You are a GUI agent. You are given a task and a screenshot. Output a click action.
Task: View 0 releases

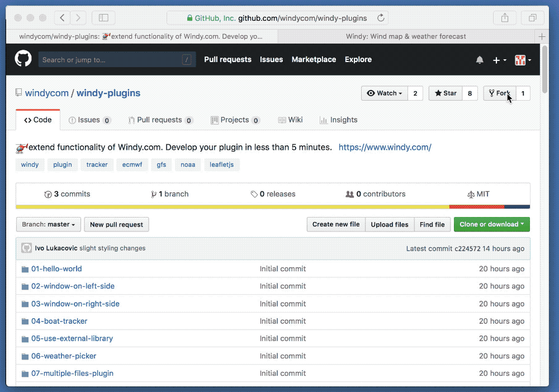click(273, 194)
